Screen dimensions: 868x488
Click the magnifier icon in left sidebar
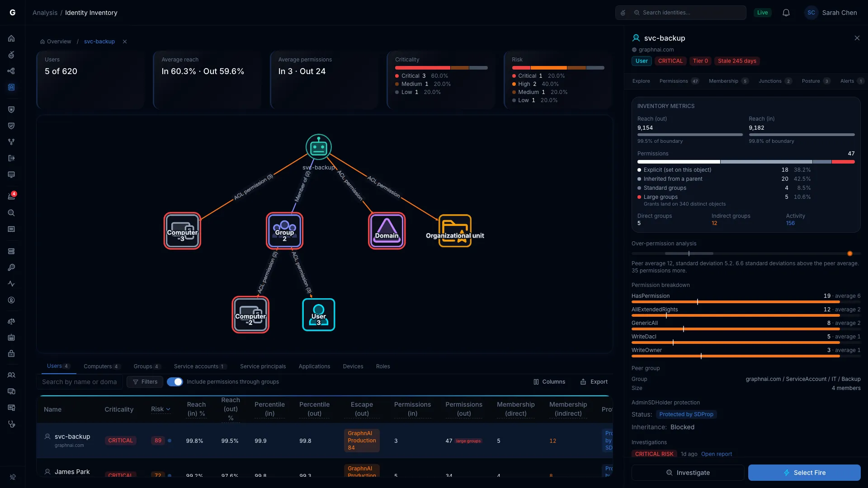pos(11,213)
